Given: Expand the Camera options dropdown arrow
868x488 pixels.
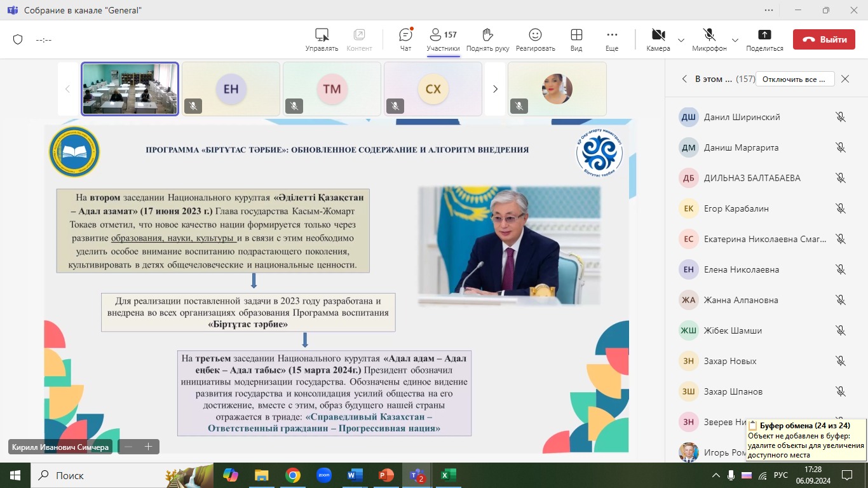Looking at the screenshot, I should point(681,40).
